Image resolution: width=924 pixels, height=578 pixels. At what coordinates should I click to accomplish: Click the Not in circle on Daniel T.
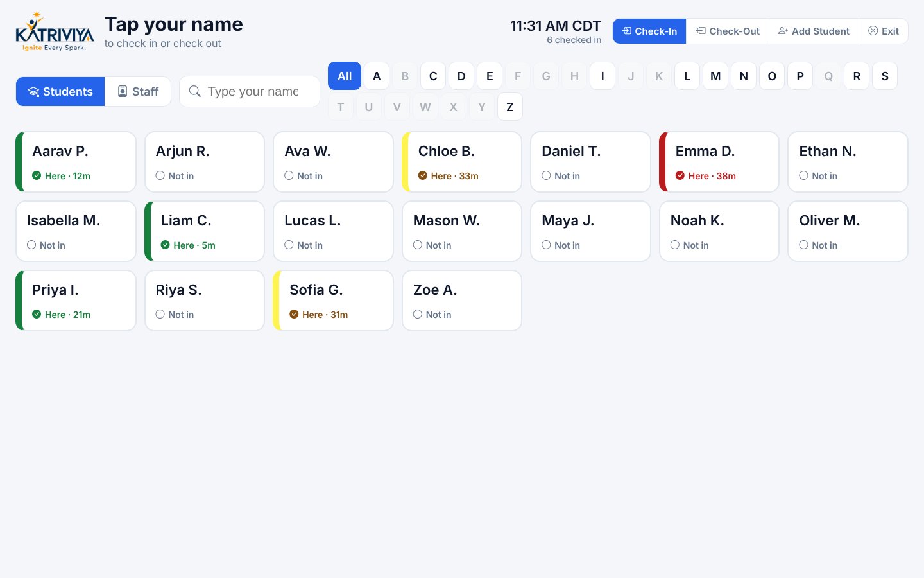click(546, 175)
